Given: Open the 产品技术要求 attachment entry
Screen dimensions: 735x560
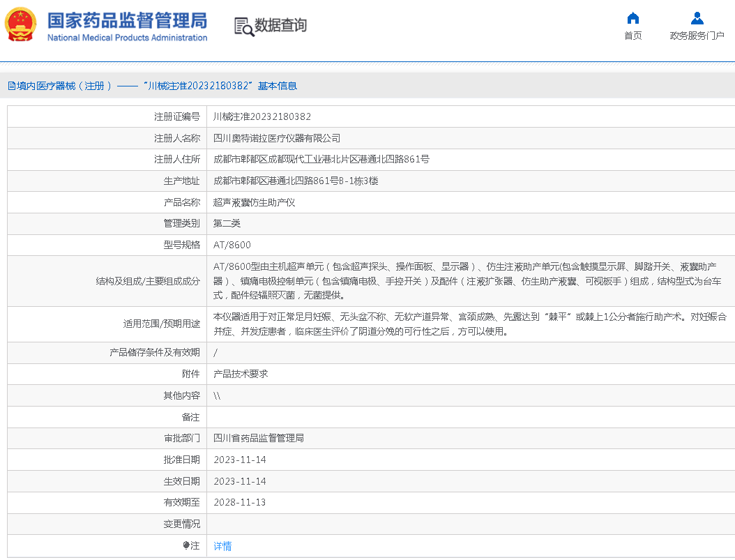Looking at the screenshot, I should [241, 374].
